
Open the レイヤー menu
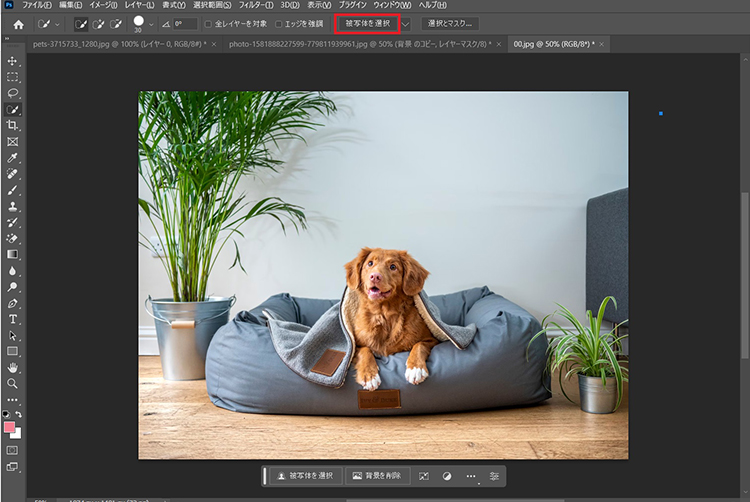139,5
